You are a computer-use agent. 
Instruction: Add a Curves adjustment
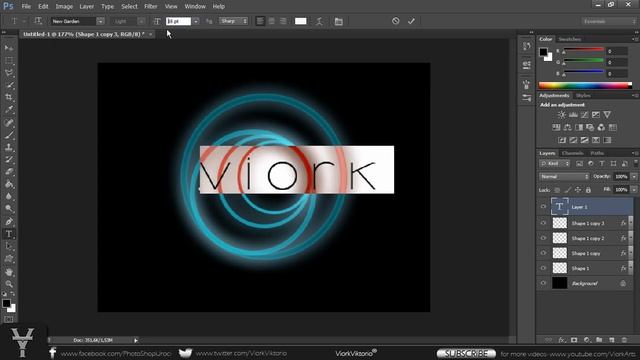coord(584,115)
